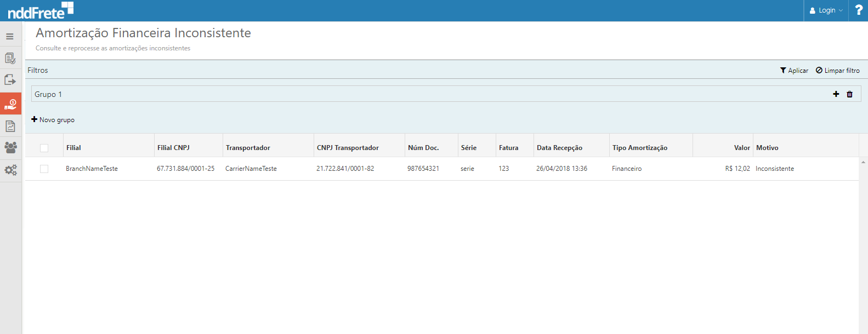Expand the Login dropdown
The width and height of the screenshot is (868, 334).
tap(826, 10)
